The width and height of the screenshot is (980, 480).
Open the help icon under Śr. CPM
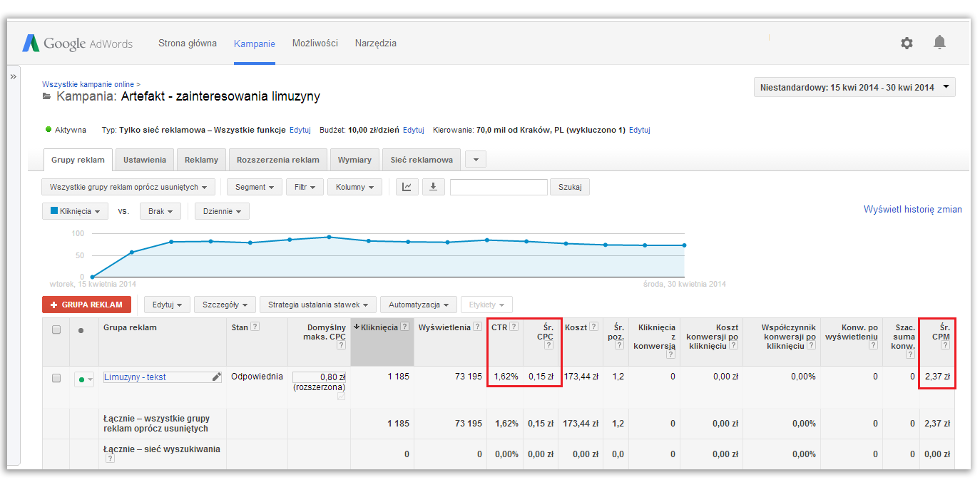[x=945, y=345]
